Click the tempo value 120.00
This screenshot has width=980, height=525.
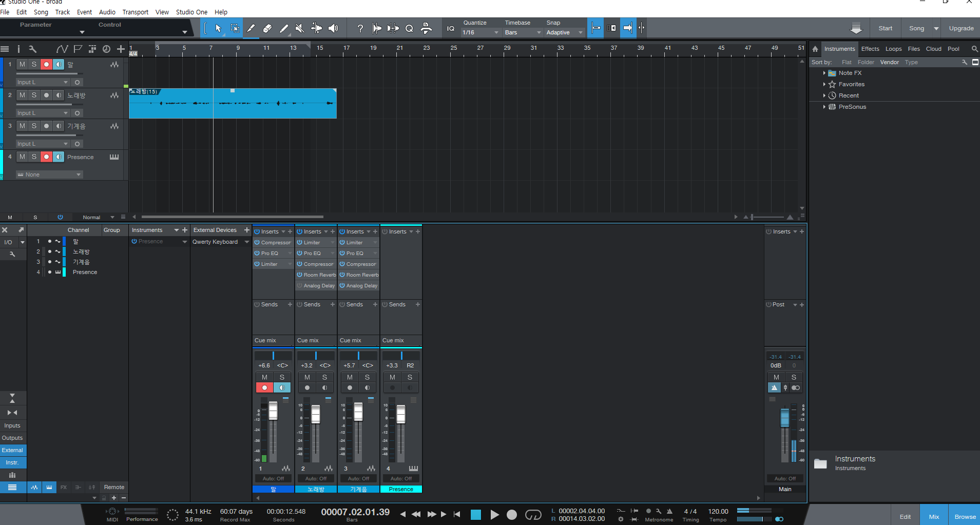click(x=718, y=511)
